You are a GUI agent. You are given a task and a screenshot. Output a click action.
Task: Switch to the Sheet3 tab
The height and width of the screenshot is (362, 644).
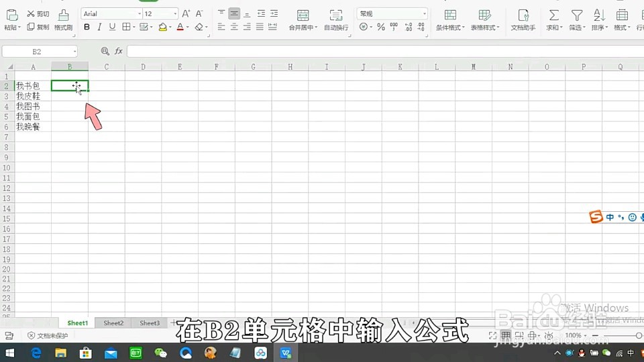point(150,323)
